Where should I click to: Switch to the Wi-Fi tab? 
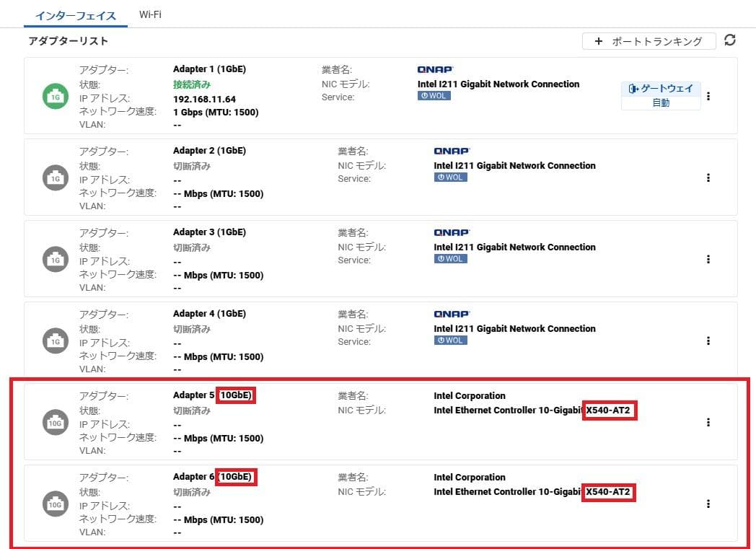[150, 14]
